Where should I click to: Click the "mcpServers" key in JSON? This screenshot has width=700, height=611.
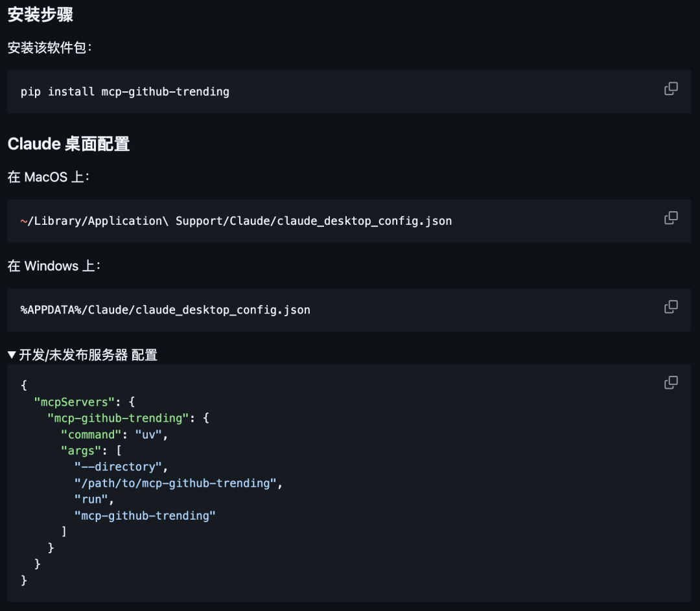(74, 402)
